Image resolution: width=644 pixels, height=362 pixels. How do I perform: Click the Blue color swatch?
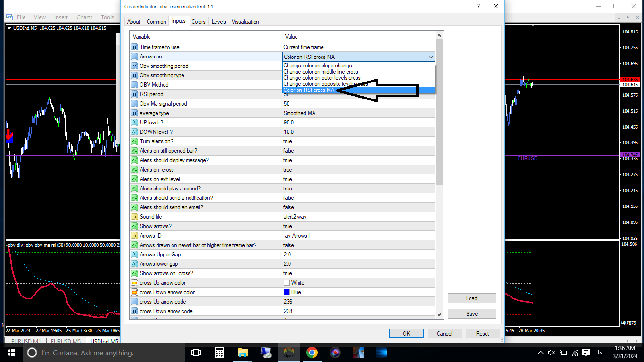coord(287,292)
